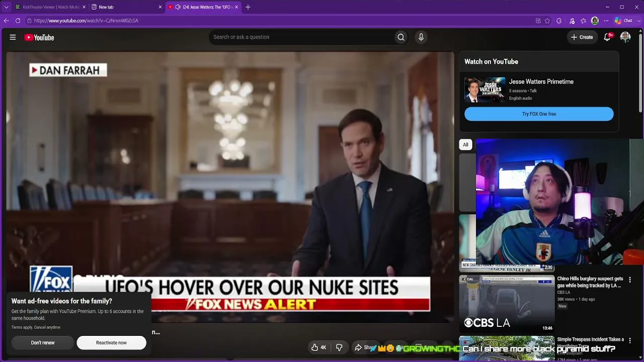Open options for Simple Trespass Incident video
This screenshot has height=362, width=644.
[x=630, y=340]
